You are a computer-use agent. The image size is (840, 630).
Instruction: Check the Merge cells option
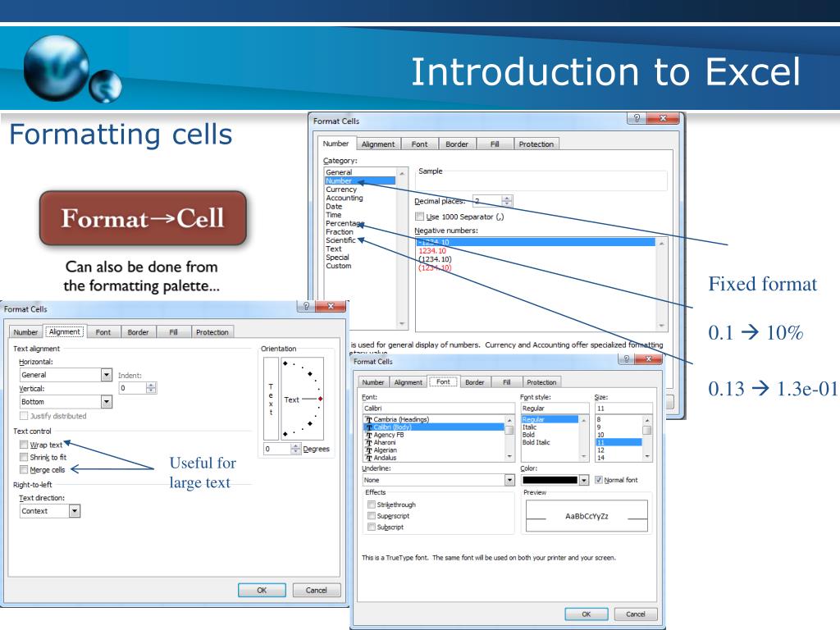[x=24, y=470]
